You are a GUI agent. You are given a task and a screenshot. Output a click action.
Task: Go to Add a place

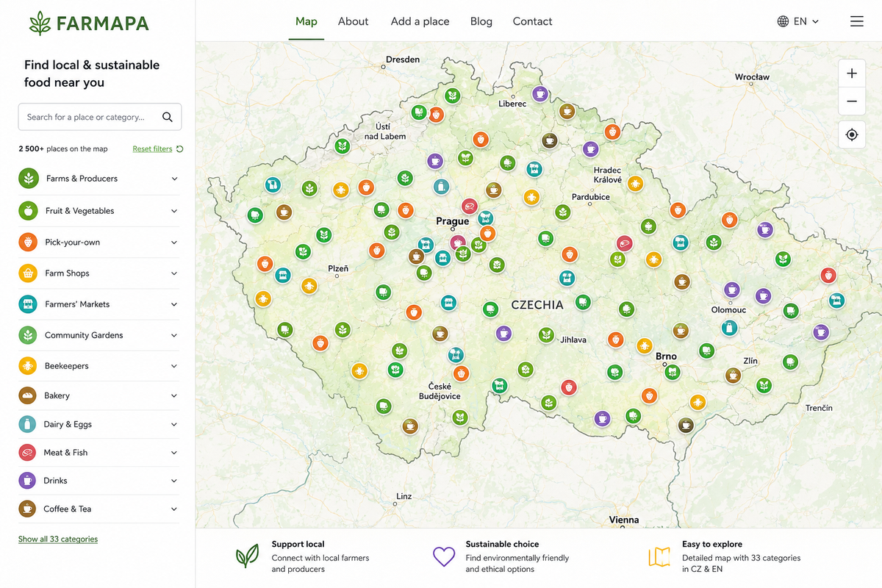(420, 21)
